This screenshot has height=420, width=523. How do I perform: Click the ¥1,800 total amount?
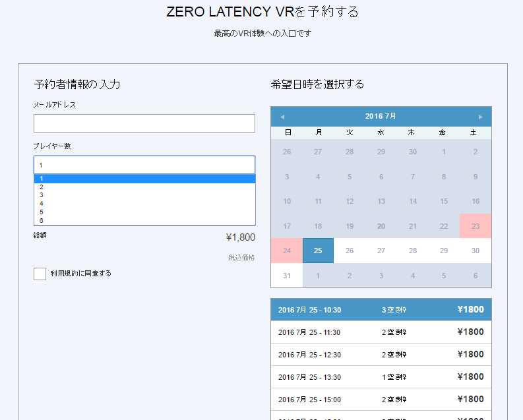(x=241, y=237)
